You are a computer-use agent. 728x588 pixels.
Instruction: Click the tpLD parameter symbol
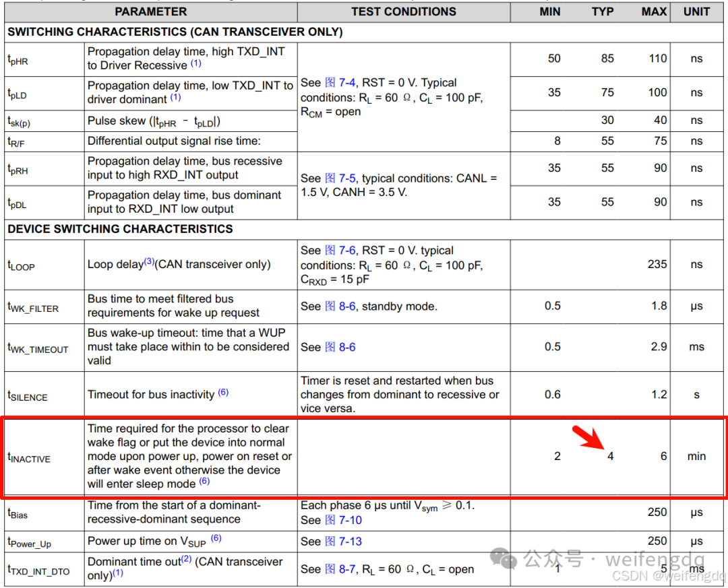tap(17, 94)
